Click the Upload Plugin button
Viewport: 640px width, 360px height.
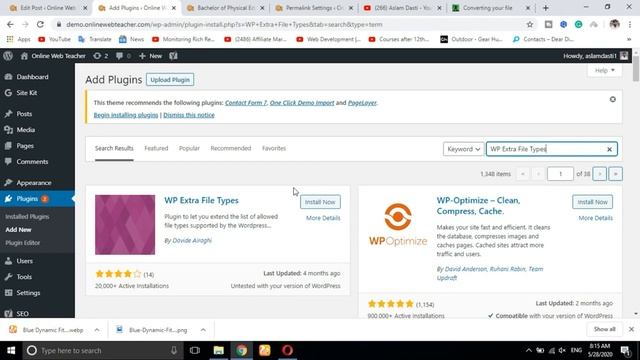coord(170,80)
